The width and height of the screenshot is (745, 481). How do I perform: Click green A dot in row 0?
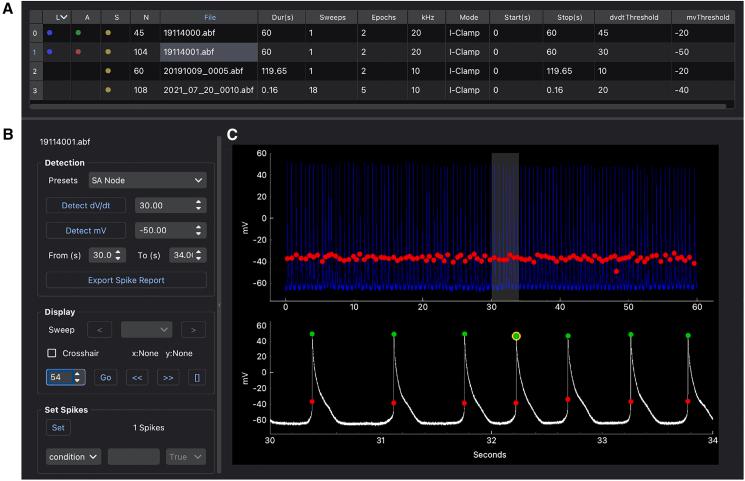tap(79, 32)
